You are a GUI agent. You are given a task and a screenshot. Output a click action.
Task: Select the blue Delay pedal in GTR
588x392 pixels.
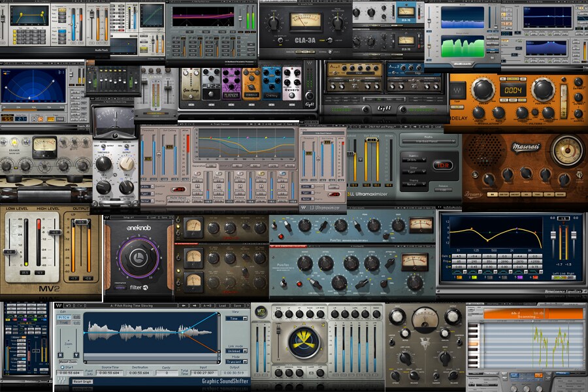272,84
